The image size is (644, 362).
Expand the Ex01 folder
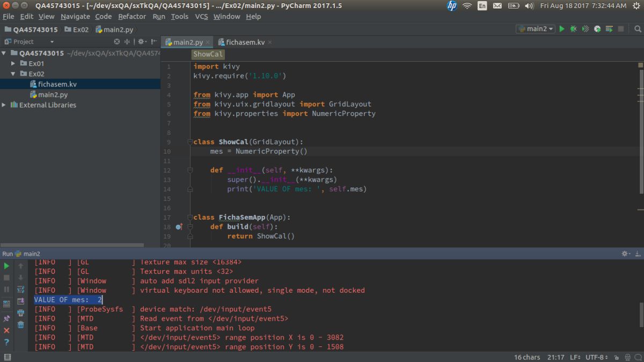click(x=13, y=63)
